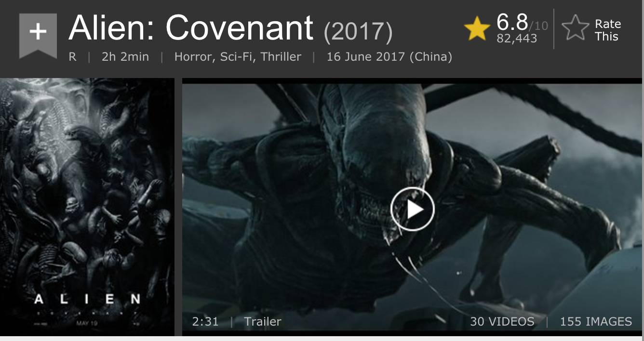This screenshot has height=341, width=644.
Task: Click the Alien: Covenant title heading
Action: [191, 27]
